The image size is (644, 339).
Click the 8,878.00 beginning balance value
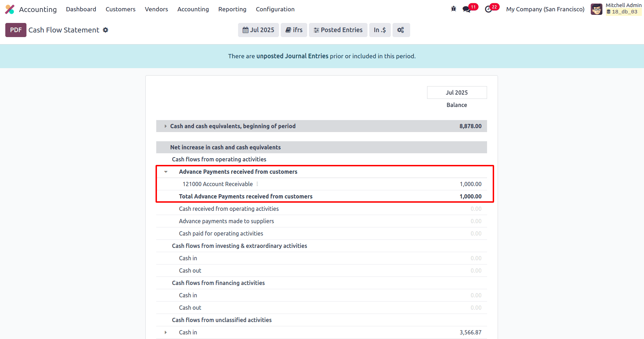[x=470, y=126]
